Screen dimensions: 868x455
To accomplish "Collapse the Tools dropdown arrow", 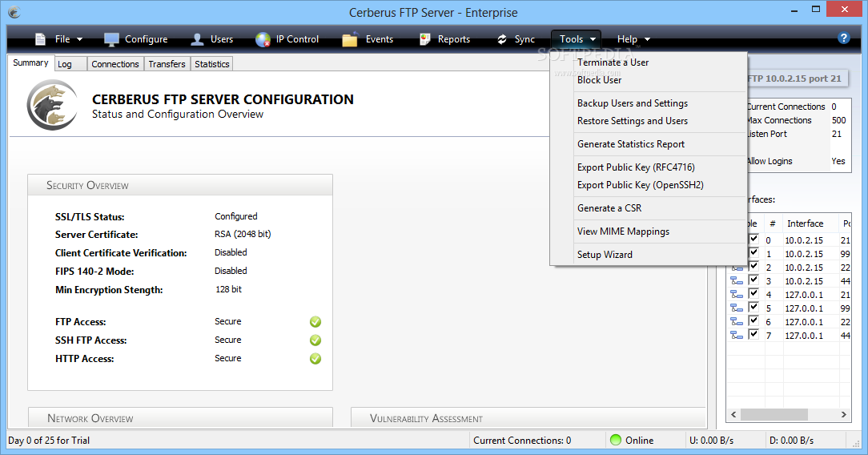I will [593, 39].
